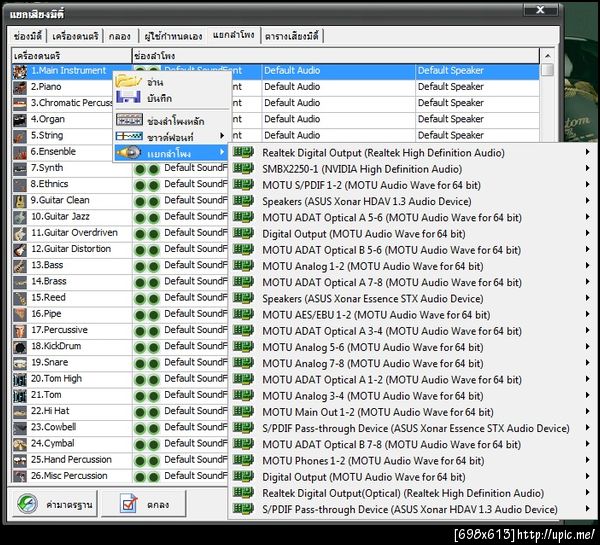600x545 pixels.
Task: Switch to the ผู้ใช้กำหนดเอง tab
Action: 173,36
